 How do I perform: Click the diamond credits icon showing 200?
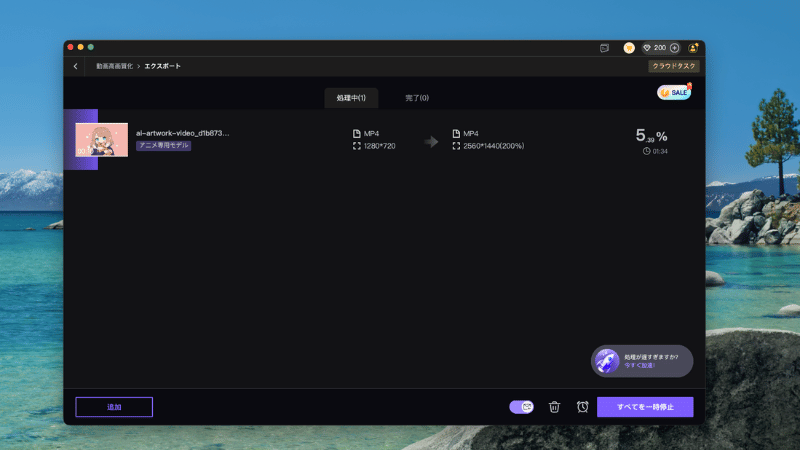tap(647, 47)
